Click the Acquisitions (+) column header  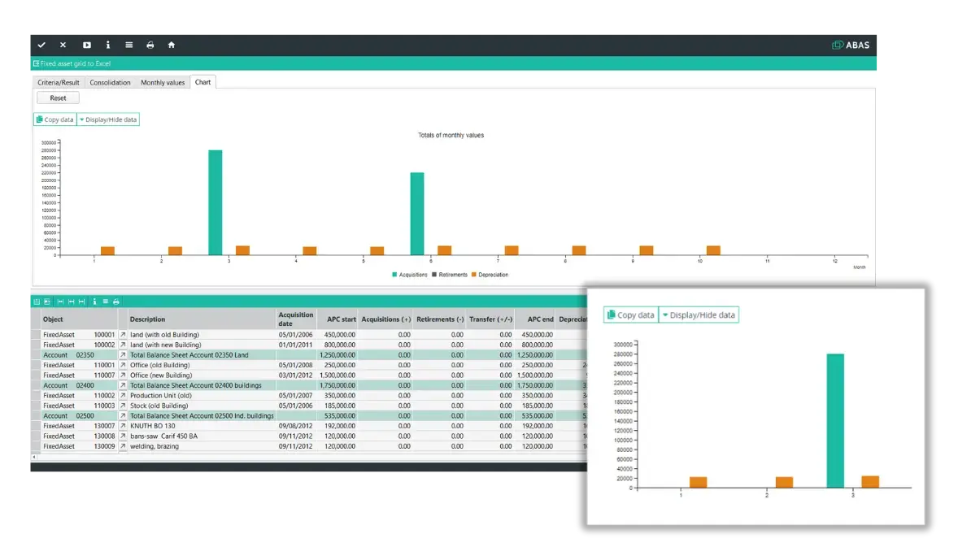coord(385,319)
